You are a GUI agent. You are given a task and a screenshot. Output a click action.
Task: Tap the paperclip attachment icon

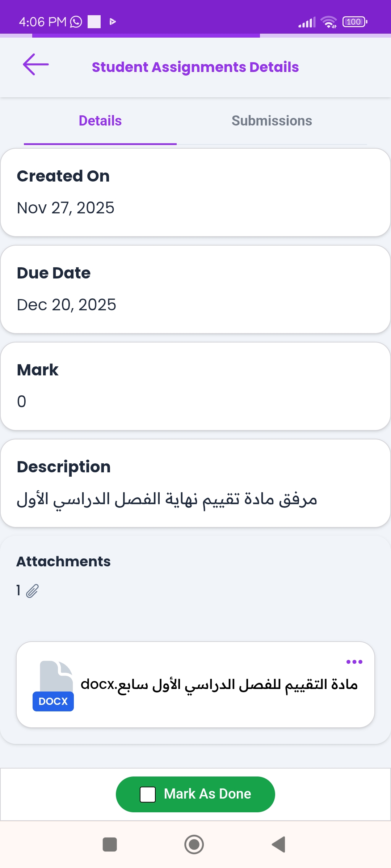(32, 591)
